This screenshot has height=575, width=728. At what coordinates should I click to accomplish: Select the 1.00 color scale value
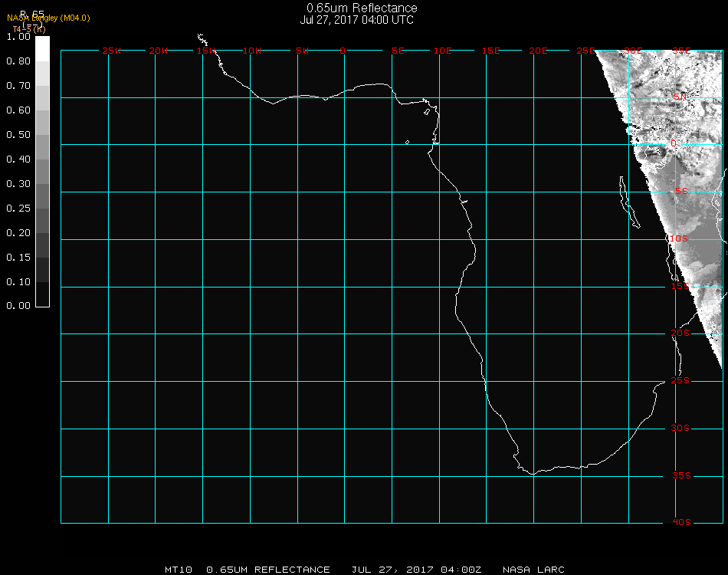point(18,37)
